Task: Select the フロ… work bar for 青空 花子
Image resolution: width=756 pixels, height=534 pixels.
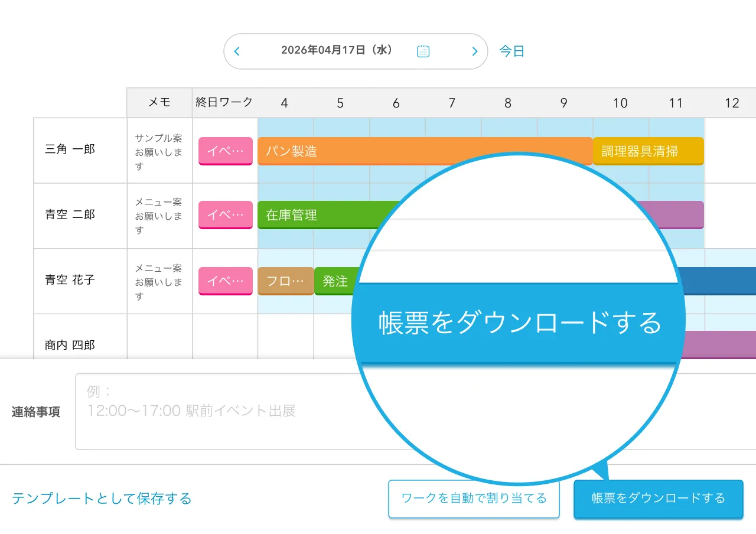Action: coord(285,281)
